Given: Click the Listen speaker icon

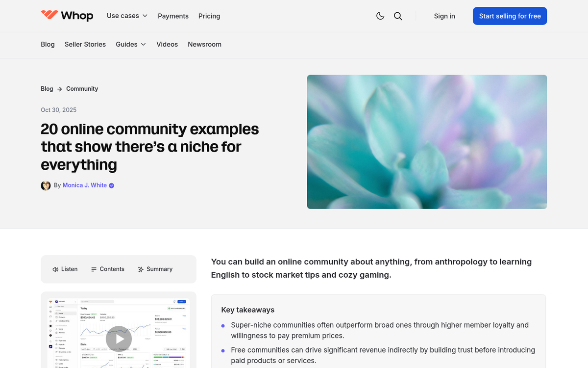Looking at the screenshot, I should tap(55, 269).
